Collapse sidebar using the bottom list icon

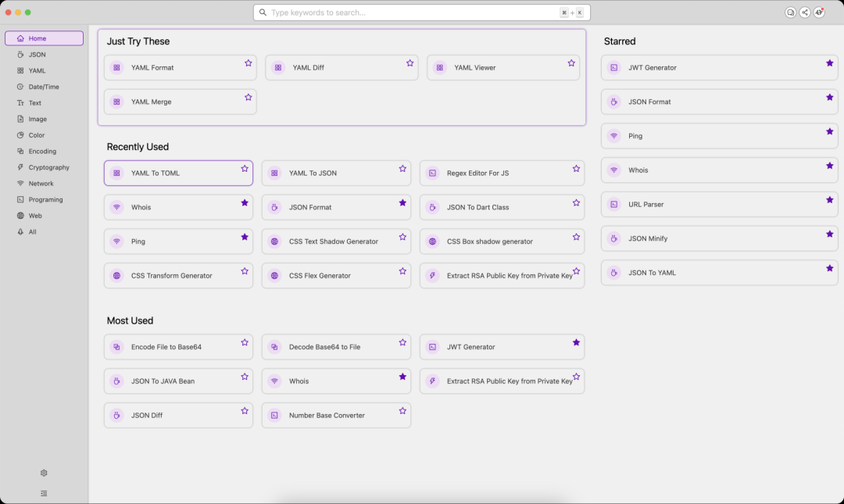click(x=44, y=493)
